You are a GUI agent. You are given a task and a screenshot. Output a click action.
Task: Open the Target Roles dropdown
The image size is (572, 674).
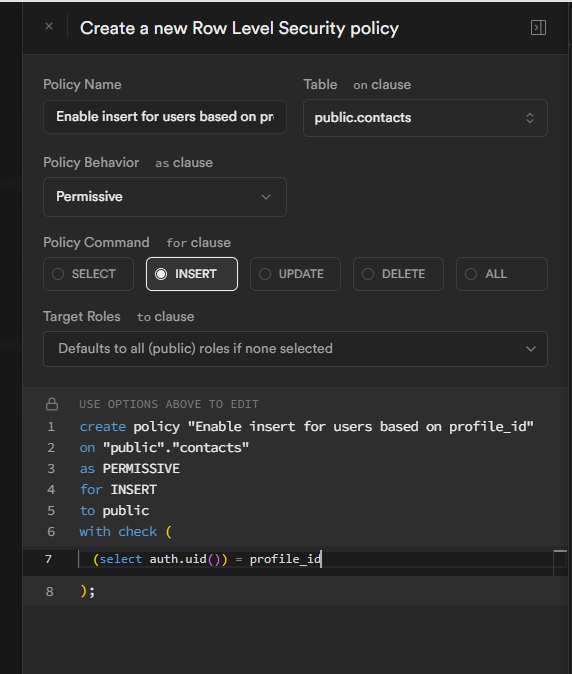296,349
